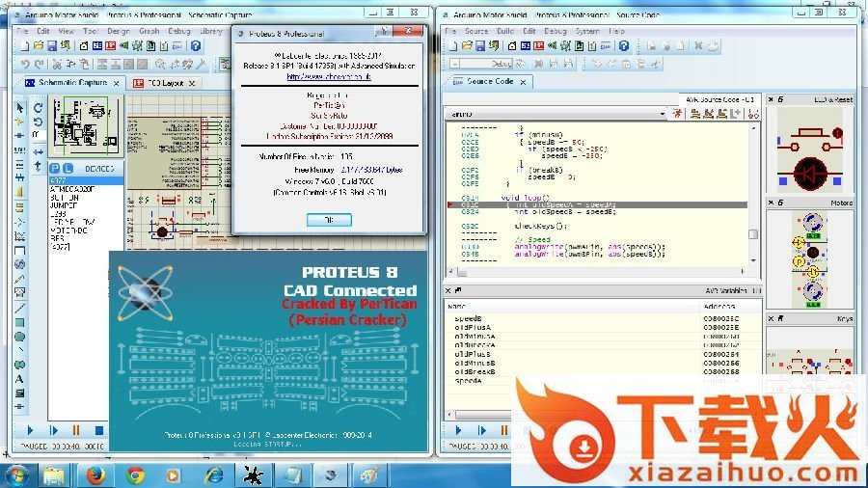Step simulation in Source Code window
The height and width of the screenshot is (488, 868).
481,430
